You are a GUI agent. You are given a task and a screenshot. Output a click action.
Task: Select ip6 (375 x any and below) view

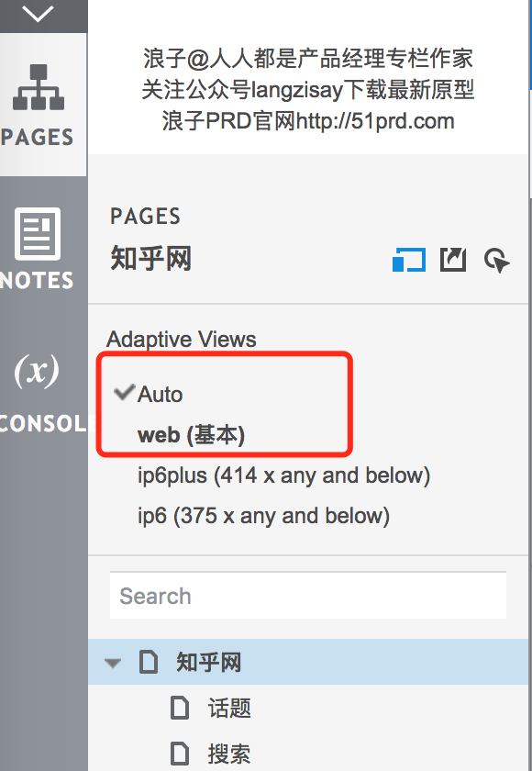[x=264, y=516]
